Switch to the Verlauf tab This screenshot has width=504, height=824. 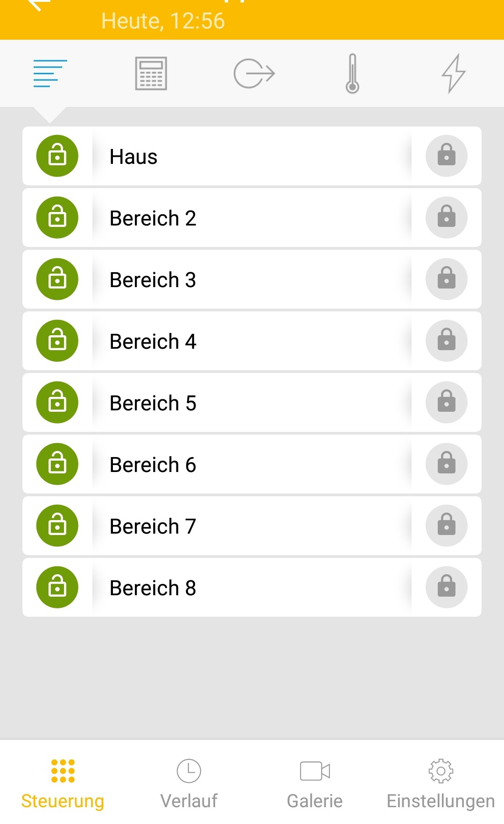[189, 783]
